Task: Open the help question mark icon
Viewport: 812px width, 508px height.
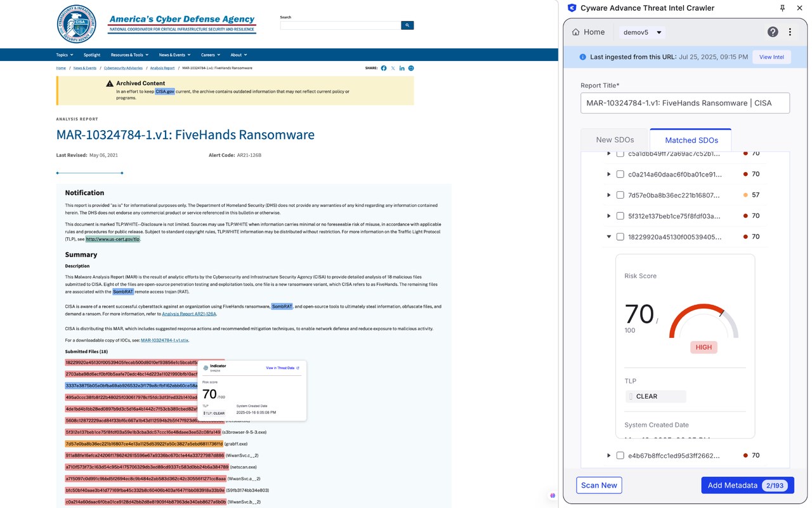Action: tap(773, 32)
